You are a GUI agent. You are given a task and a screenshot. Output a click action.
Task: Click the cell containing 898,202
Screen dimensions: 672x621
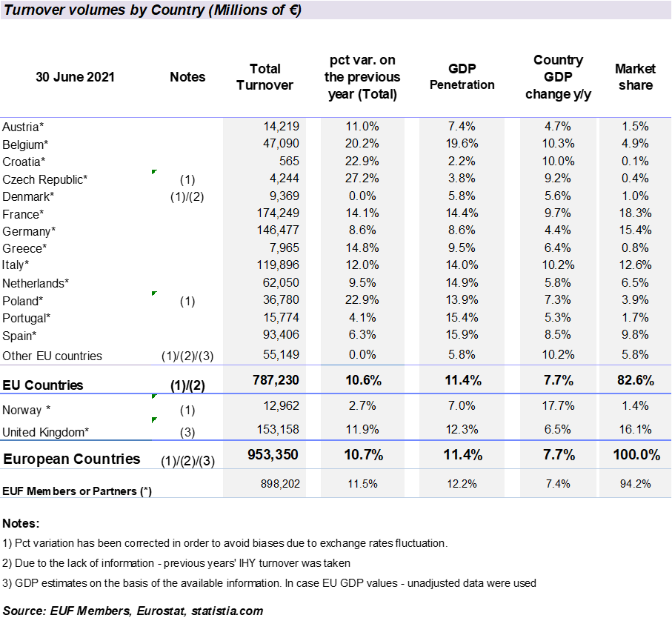coord(265,484)
